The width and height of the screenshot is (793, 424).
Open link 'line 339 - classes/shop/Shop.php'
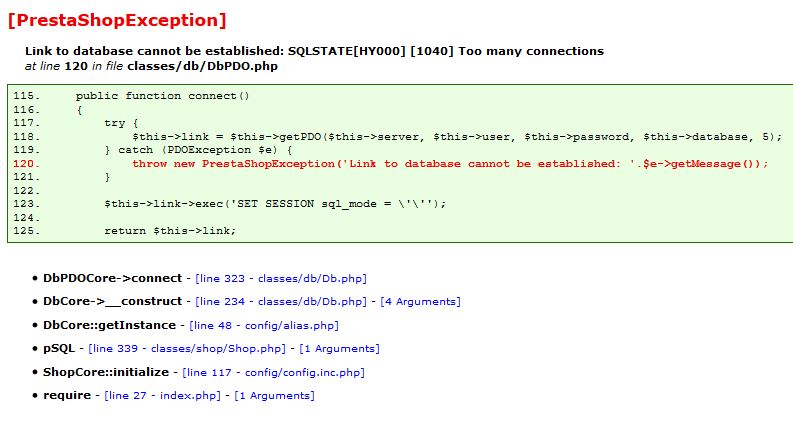187,349
